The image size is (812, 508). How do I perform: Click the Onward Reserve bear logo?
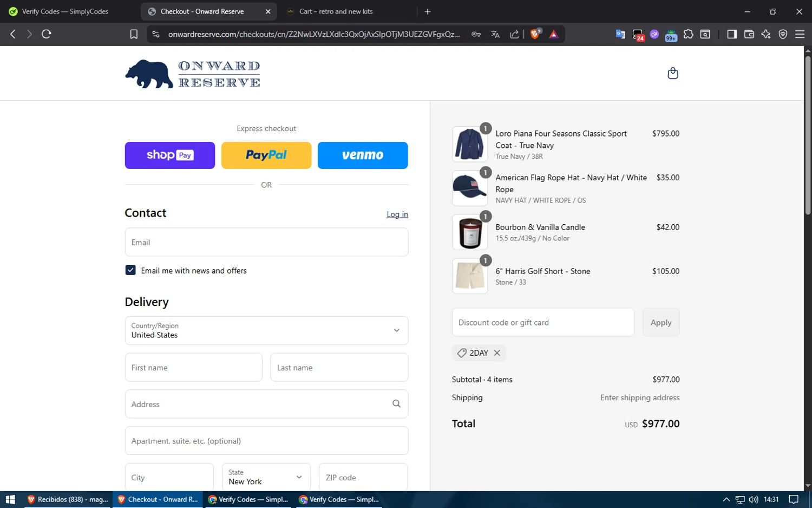click(193, 74)
